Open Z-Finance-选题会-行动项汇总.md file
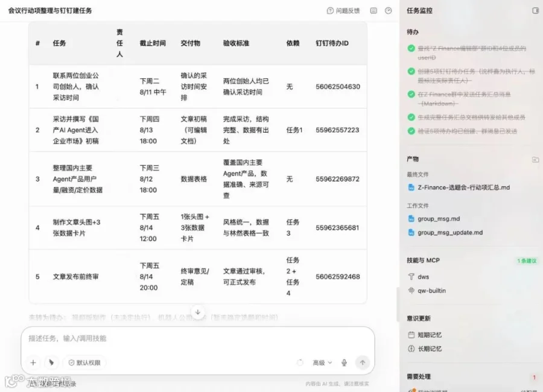This screenshot has height=392, width=543. (464, 188)
